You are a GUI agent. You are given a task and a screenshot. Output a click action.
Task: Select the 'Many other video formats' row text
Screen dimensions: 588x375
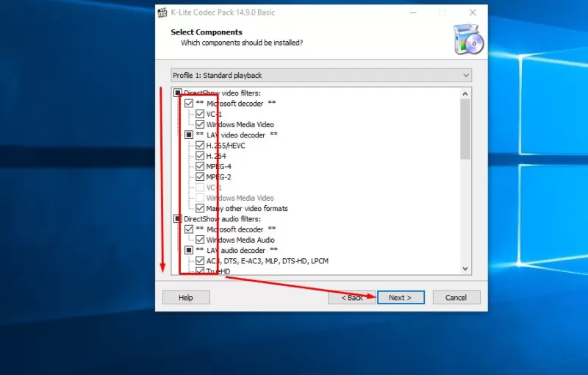click(x=247, y=209)
